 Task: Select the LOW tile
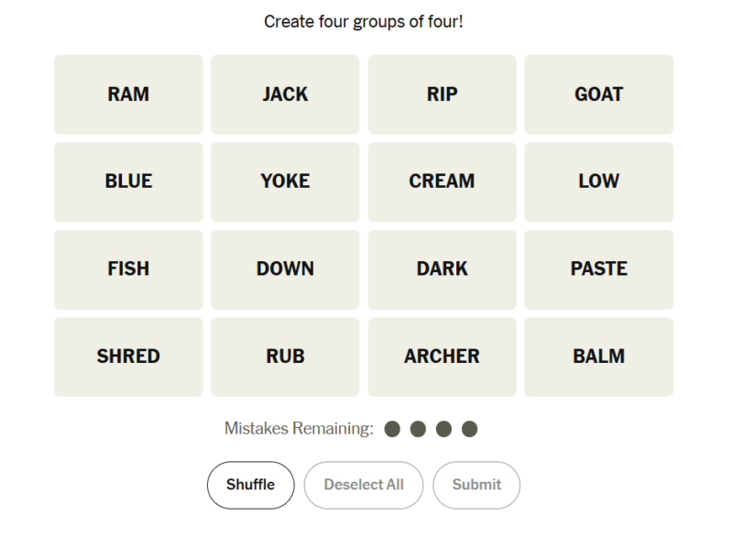click(598, 181)
